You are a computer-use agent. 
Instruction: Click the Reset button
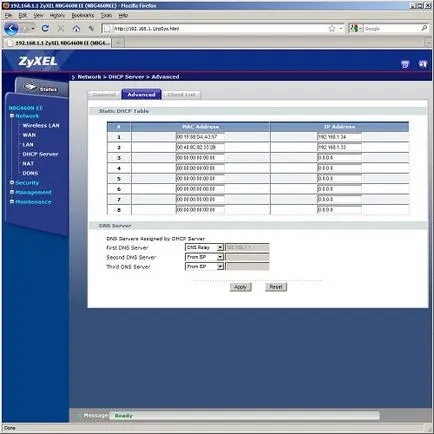pyautogui.click(x=276, y=287)
